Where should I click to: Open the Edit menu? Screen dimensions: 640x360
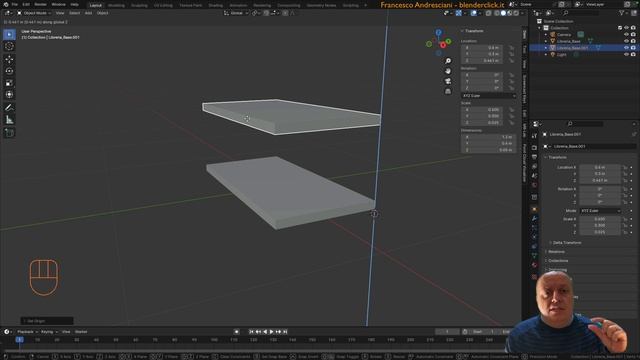[x=26, y=4]
